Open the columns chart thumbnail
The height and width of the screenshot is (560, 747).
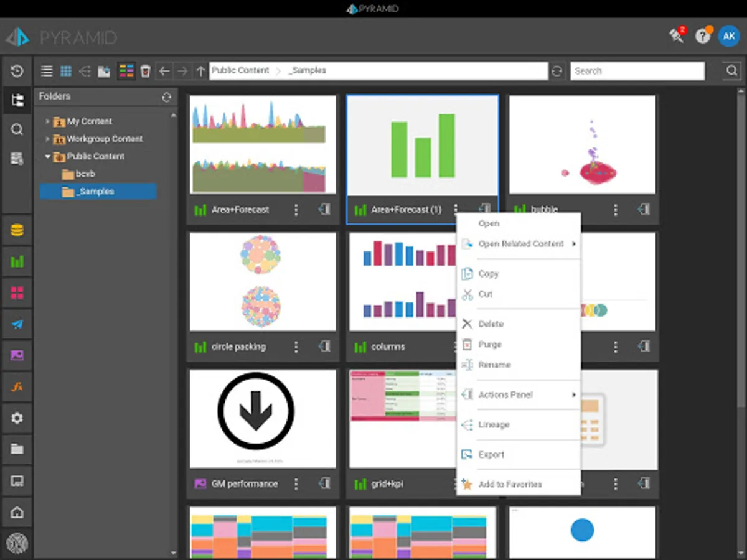(402, 281)
